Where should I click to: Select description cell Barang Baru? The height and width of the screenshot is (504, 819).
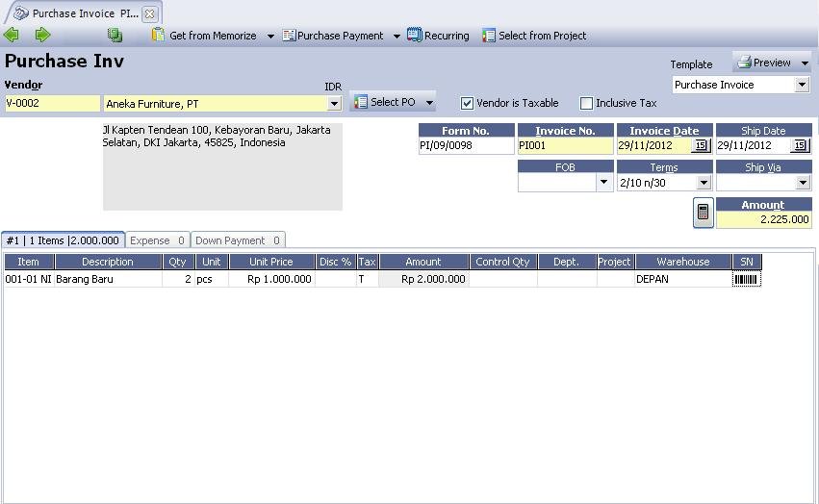(x=108, y=279)
